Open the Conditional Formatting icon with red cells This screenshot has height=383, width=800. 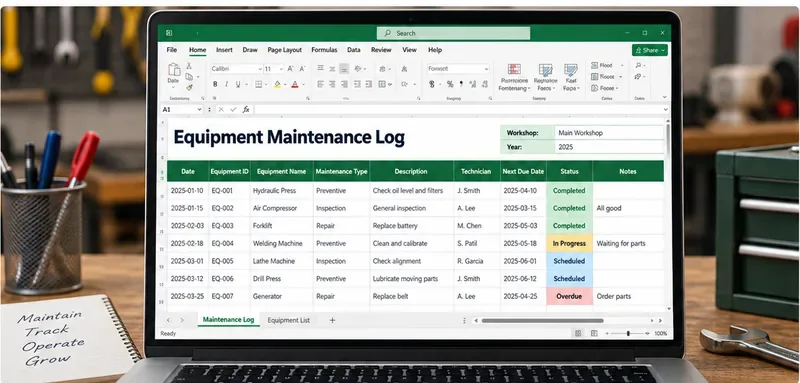(x=514, y=69)
